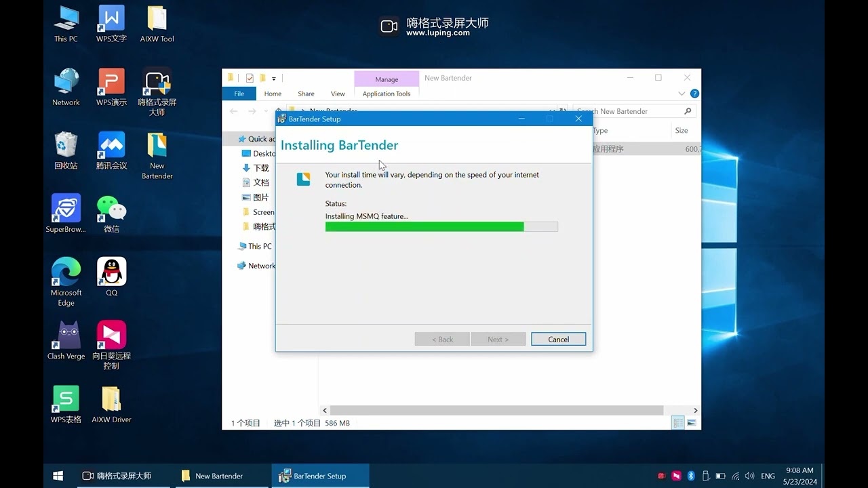Click the disabled Next button in setup
868x488 pixels.
coord(498,339)
